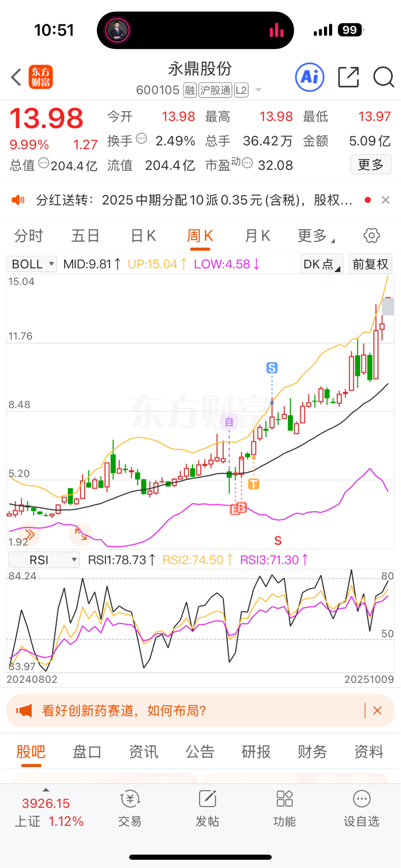
Task: Tap the purple 自 marker on chart
Action: pyautogui.click(x=229, y=421)
